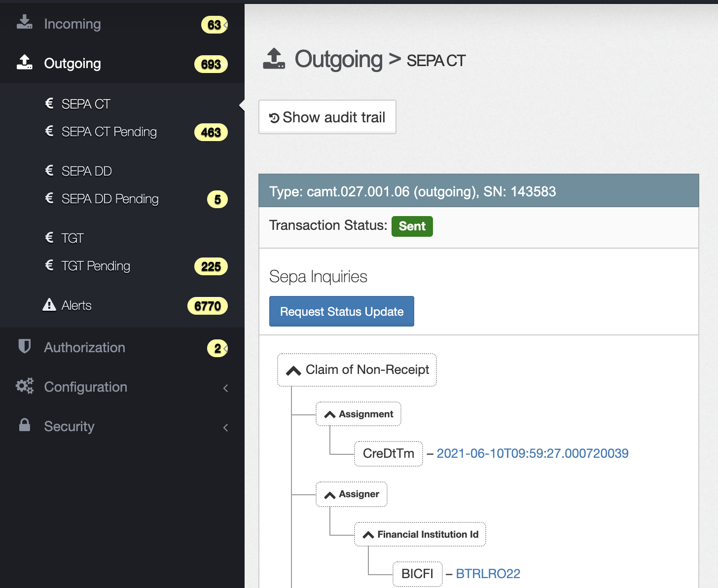Collapse the Claim of Non-Receipt node
The height and width of the screenshot is (588, 718).
pos(294,370)
